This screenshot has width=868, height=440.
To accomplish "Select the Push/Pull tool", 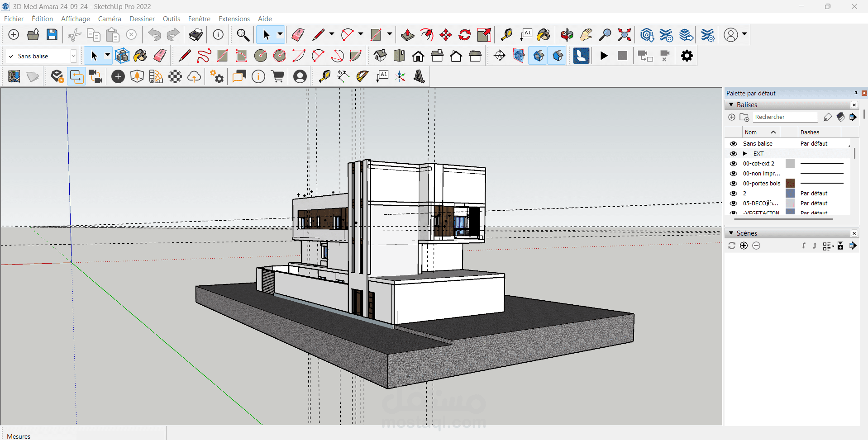I will tap(407, 35).
